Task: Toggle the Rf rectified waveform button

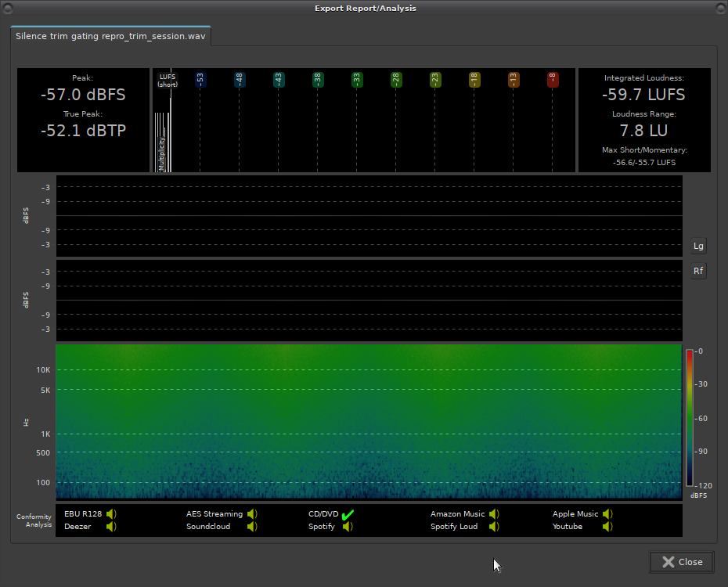Action: coord(698,271)
